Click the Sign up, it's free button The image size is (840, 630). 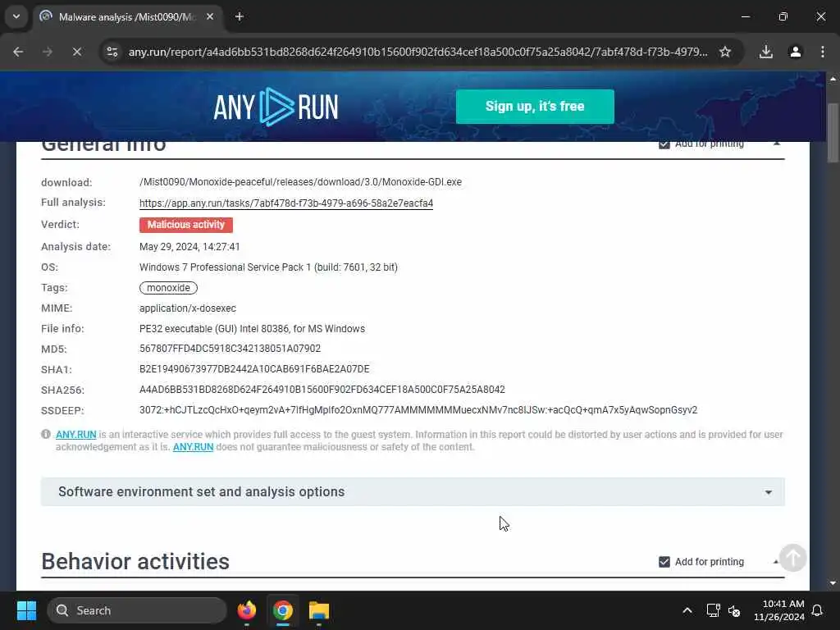click(535, 107)
